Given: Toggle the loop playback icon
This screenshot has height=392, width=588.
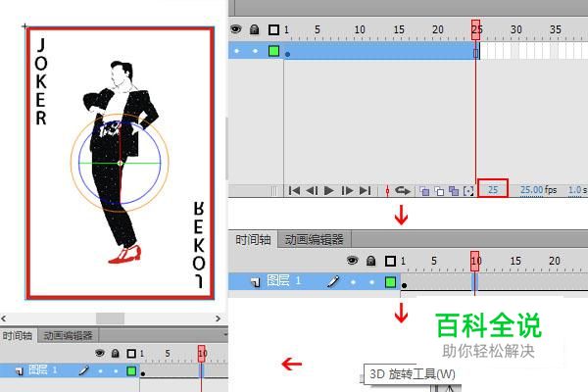Looking at the screenshot, I should point(403,191).
